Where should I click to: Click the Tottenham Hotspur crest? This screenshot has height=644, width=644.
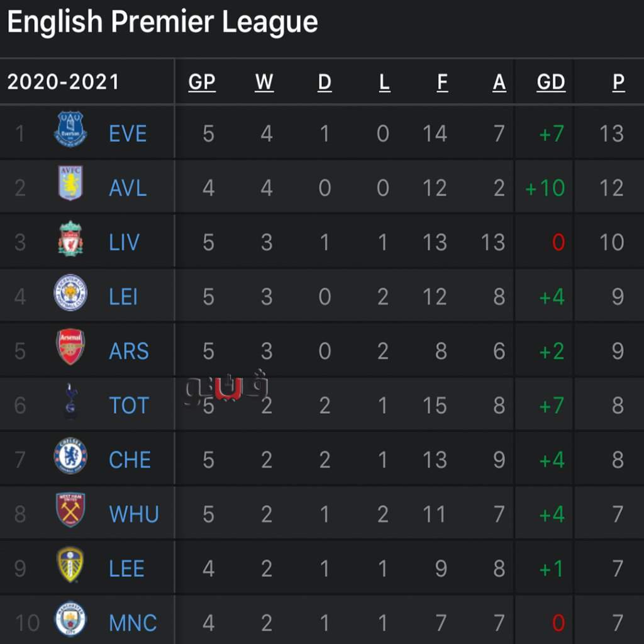click(70, 401)
